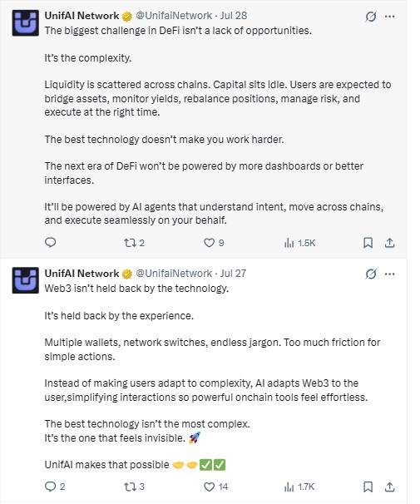Open the Jul 27 timestamp link
The height and width of the screenshot is (504, 420).
pyautogui.click(x=233, y=274)
